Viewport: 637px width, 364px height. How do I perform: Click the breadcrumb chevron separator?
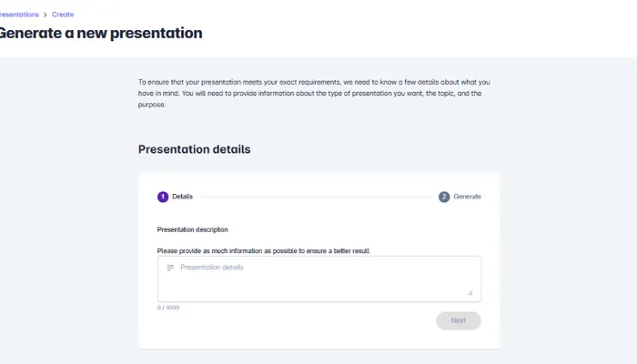(x=45, y=15)
